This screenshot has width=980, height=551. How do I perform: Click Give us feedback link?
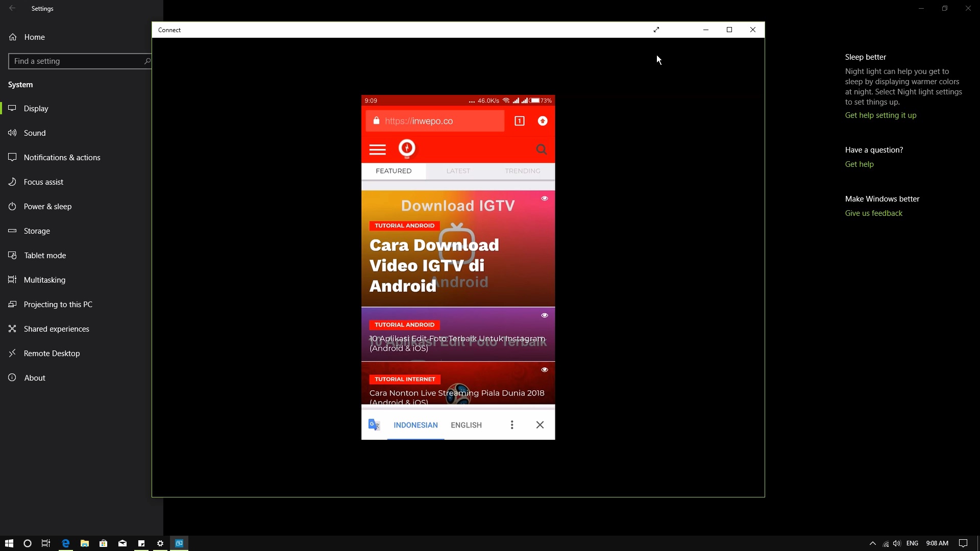[873, 213]
